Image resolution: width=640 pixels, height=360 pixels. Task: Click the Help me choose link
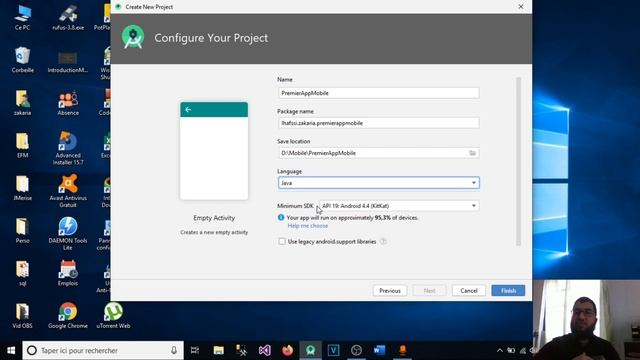click(308, 226)
